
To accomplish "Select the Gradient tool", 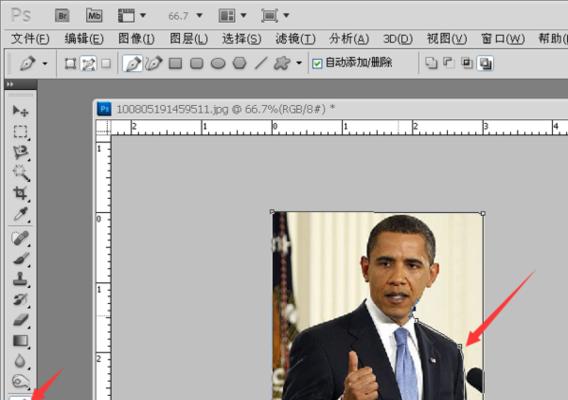I will [20, 341].
